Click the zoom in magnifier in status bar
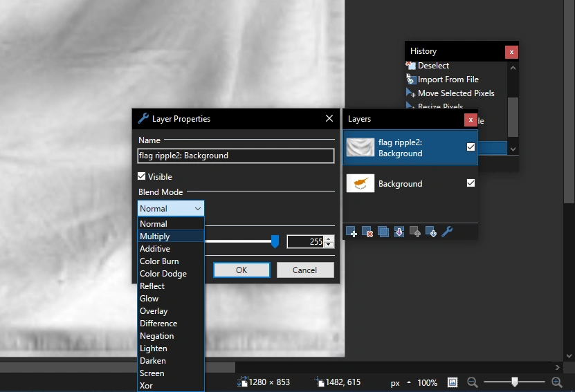The width and height of the screenshot is (575, 392). coord(557,382)
